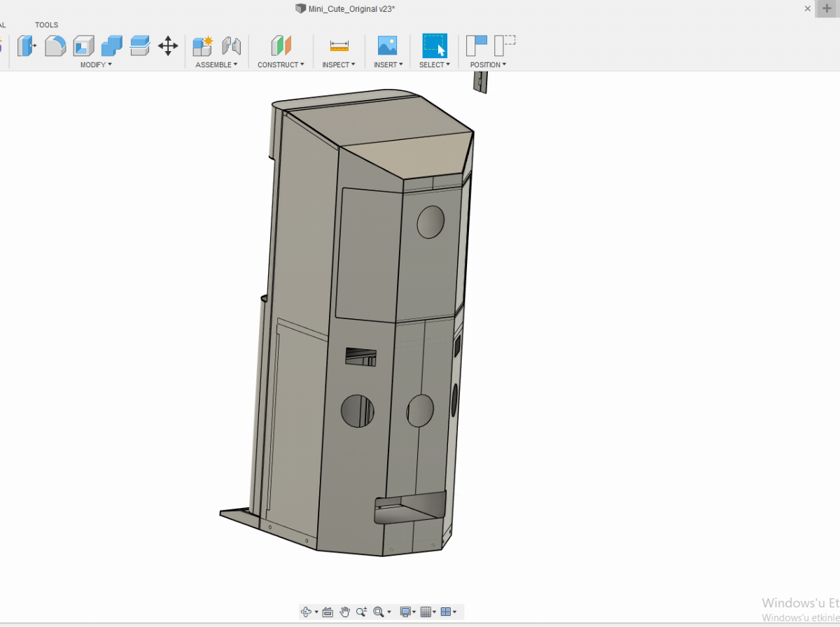Open the INSPECT dropdown menu
The width and height of the screenshot is (840, 627).
click(x=339, y=64)
